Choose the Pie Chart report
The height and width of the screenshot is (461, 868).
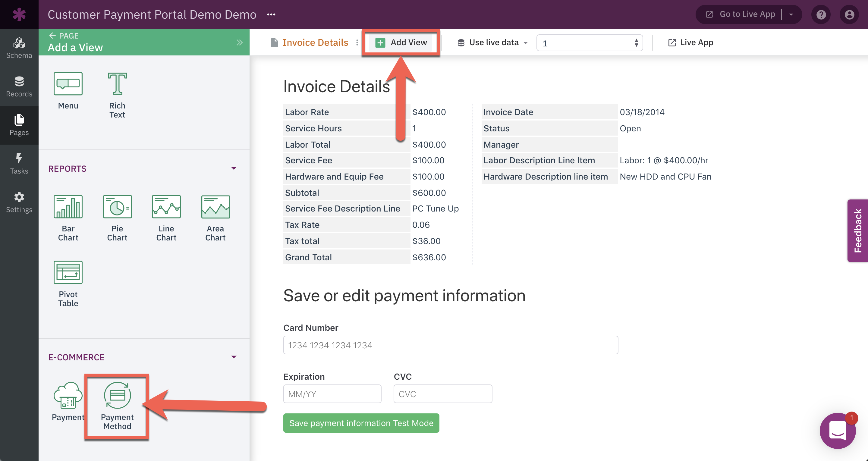(117, 207)
